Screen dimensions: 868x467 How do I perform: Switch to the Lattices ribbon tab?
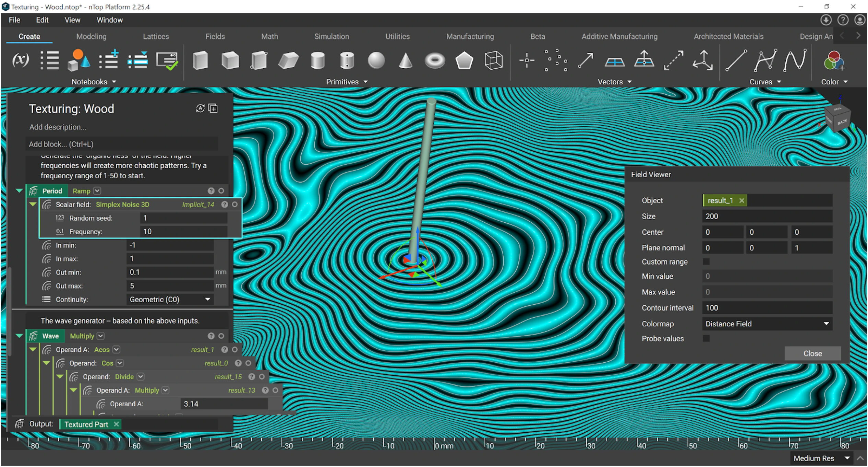point(156,36)
